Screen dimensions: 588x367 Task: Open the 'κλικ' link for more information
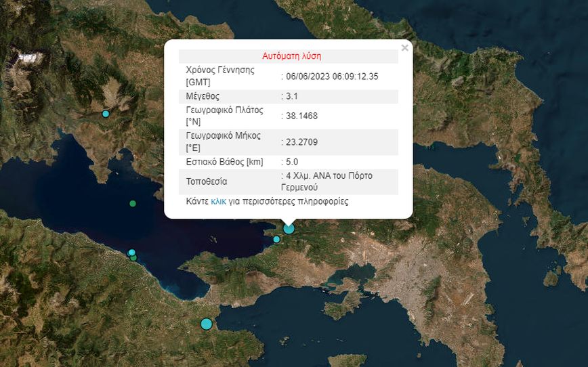tap(218, 202)
